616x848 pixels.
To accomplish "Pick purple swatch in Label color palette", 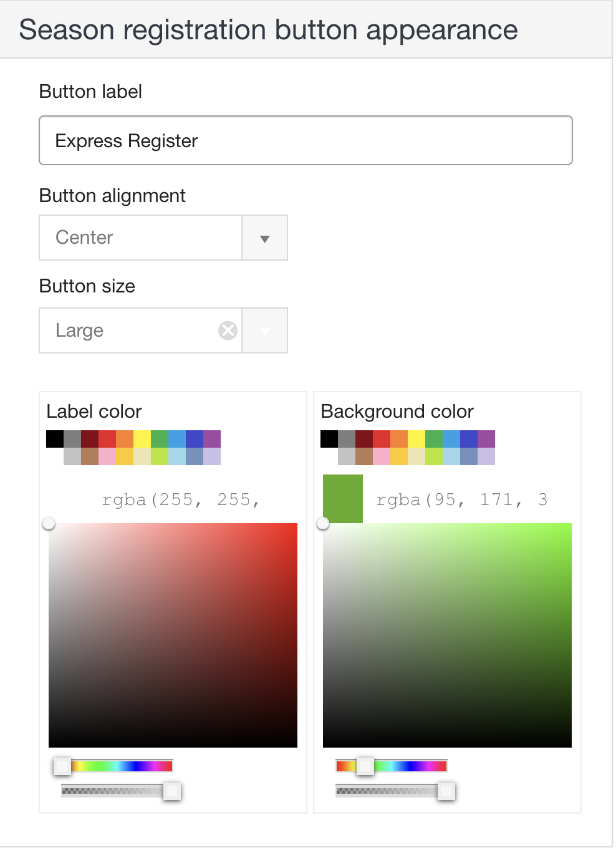I will pyautogui.click(x=212, y=439).
